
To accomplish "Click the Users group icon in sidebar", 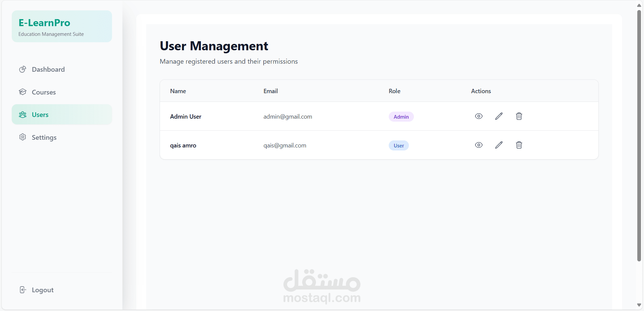I will click(x=22, y=115).
